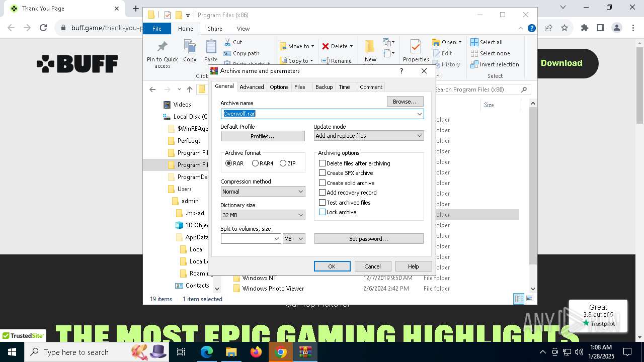Click the Copy ribbon icon
This screenshot has width=644, height=362.
pos(190,51)
